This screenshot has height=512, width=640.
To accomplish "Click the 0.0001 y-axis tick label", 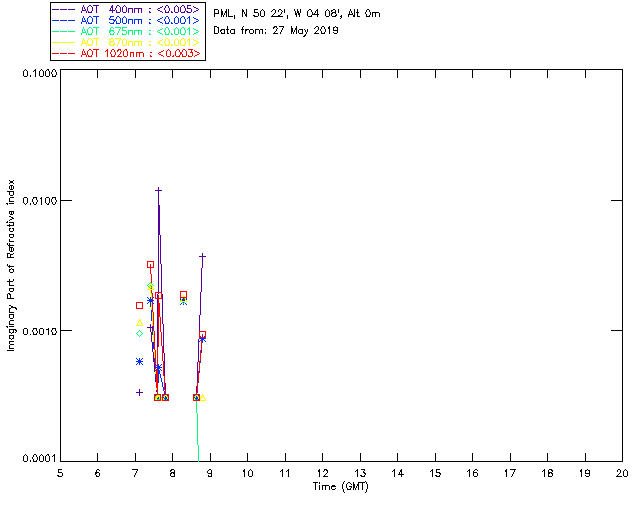I will [39, 459].
